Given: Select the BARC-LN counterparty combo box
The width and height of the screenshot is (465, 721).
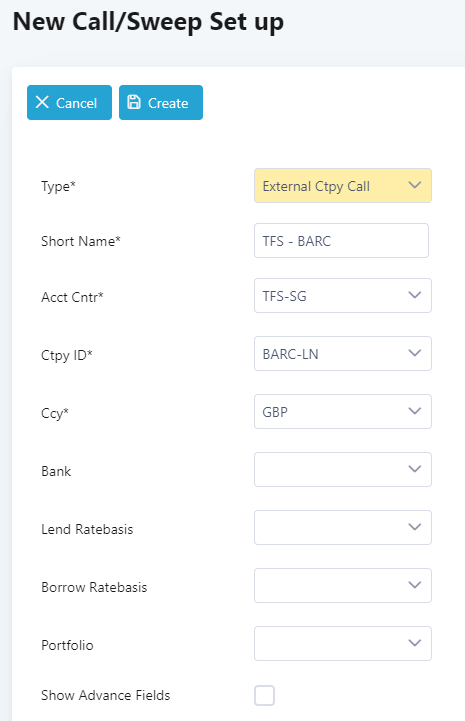Looking at the screenshot, I should [343, 354].
